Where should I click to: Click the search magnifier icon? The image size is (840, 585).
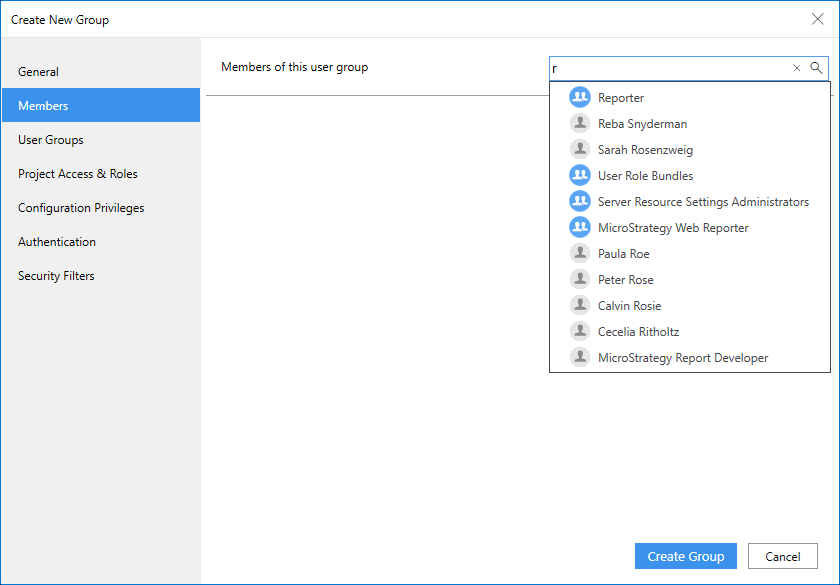tap(816, 68)
